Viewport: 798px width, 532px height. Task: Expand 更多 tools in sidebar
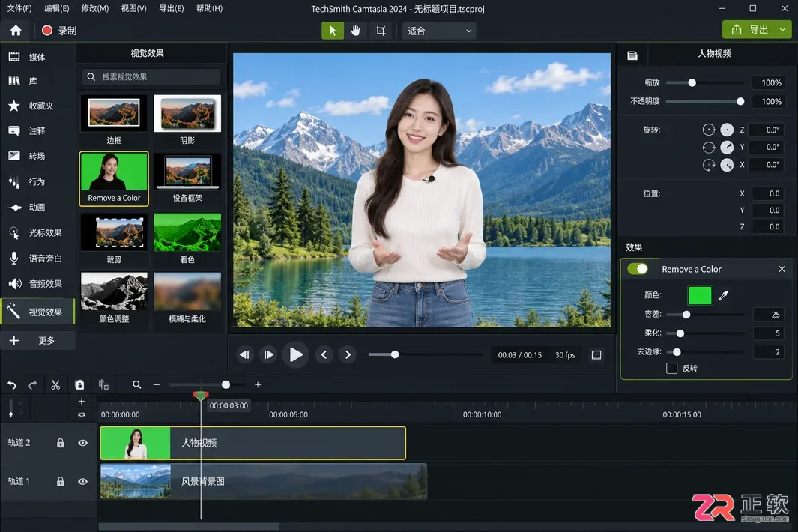(x=37, y=341)
